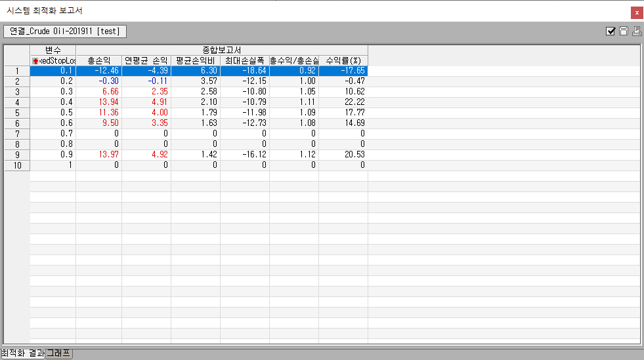The height and width of the screenshot is (360, 644).
Task: Switch to the 그래프 tab
Action: (58, 353)
